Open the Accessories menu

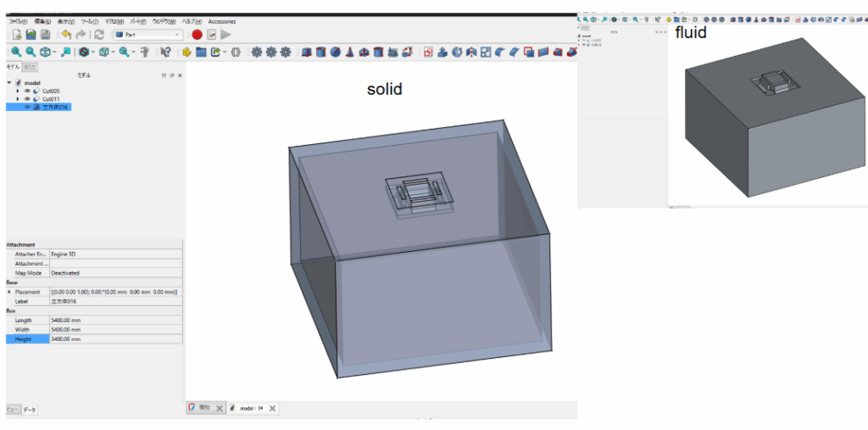(222, 21)
